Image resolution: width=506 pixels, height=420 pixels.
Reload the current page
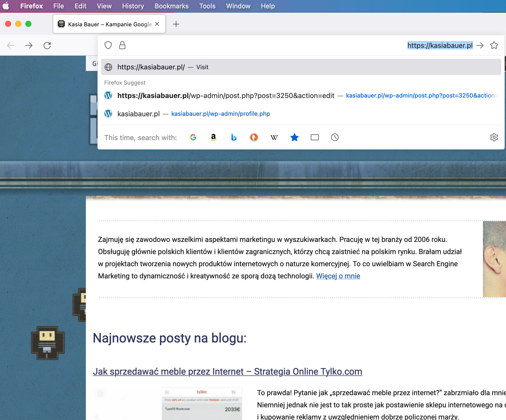point(47,46)
